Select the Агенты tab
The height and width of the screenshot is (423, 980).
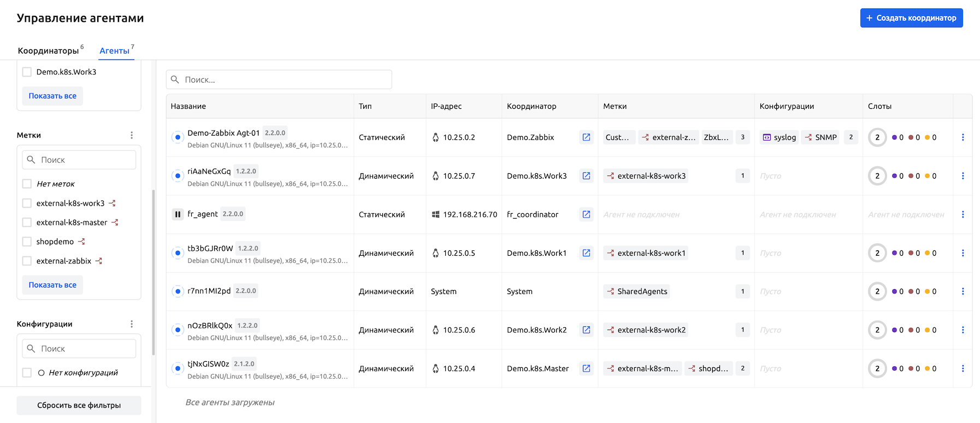point(115,51)
